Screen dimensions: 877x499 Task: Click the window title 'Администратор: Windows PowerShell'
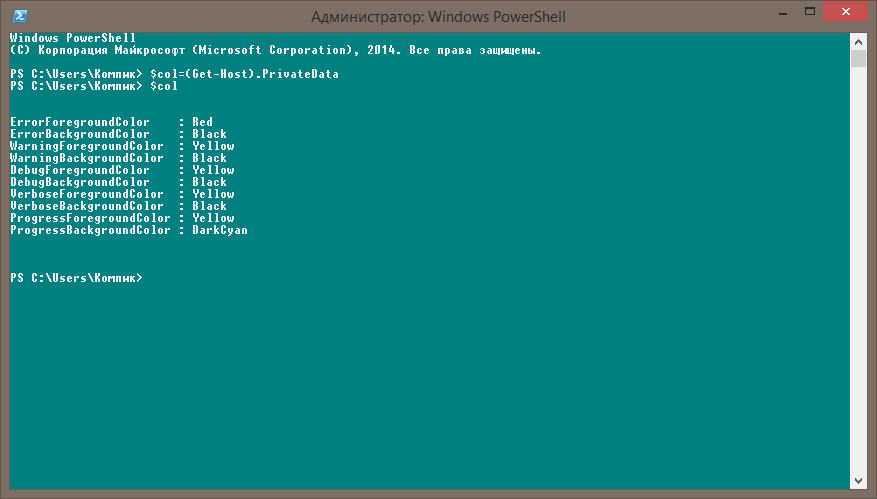(x=438, y=17)
